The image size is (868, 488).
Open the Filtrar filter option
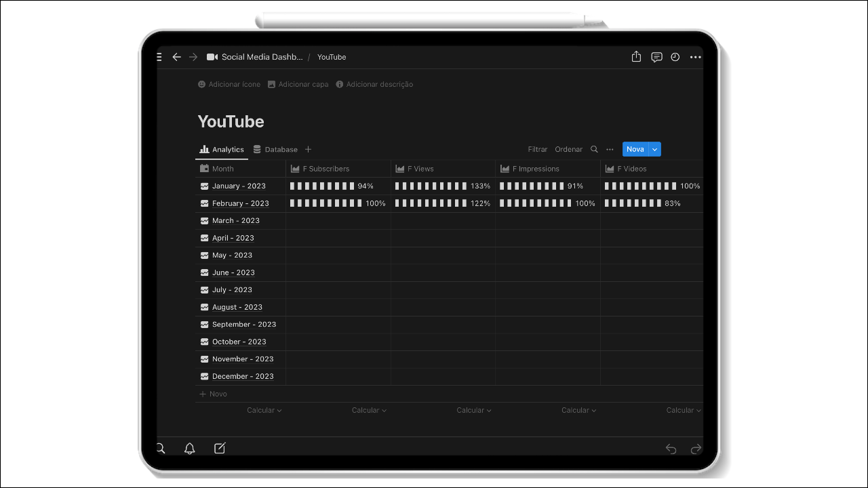[538, 149]
